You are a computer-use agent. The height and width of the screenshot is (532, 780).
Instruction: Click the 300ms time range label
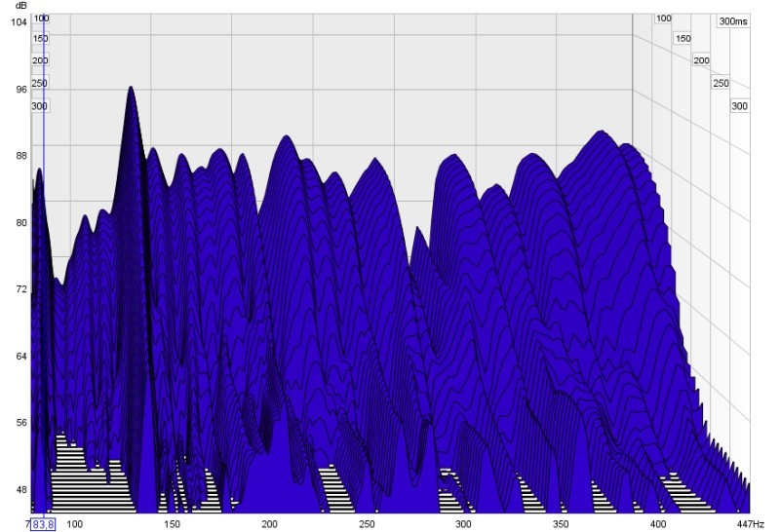click(x=733, y=21)
